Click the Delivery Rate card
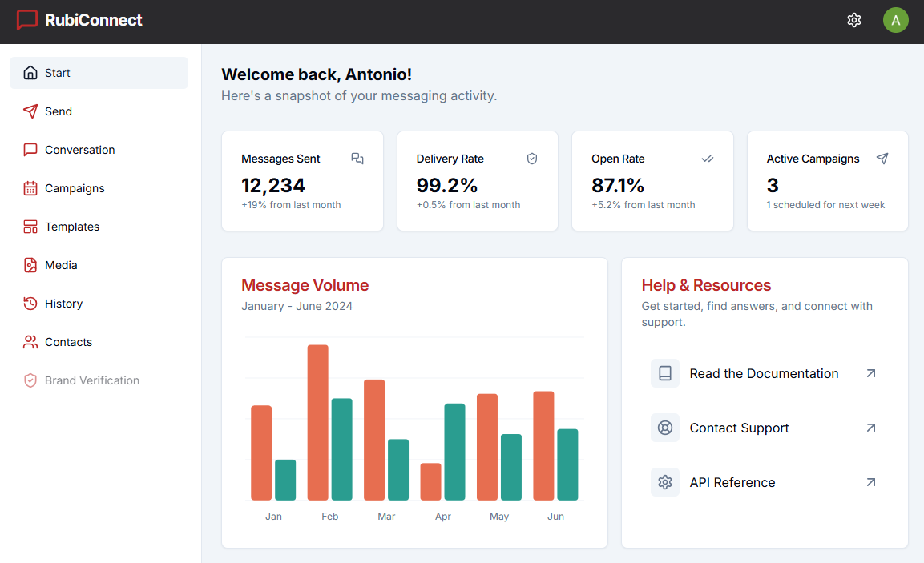 click(477, 181)
